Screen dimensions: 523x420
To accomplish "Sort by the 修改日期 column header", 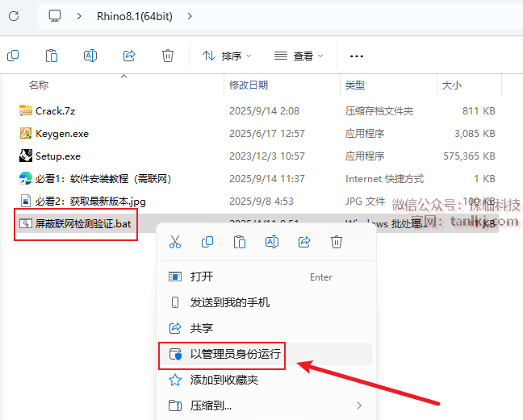I will [x=249, y=85].
